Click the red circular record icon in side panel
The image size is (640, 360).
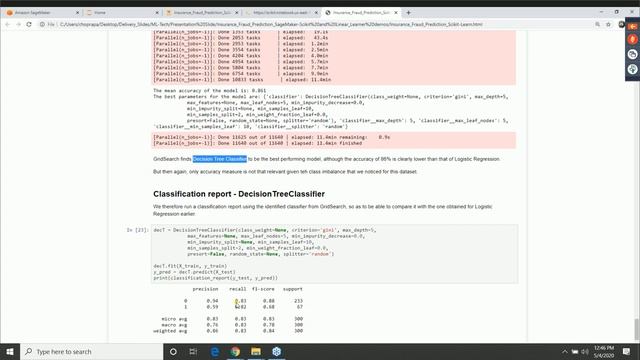pyautogui.click(x=633, y=39)
